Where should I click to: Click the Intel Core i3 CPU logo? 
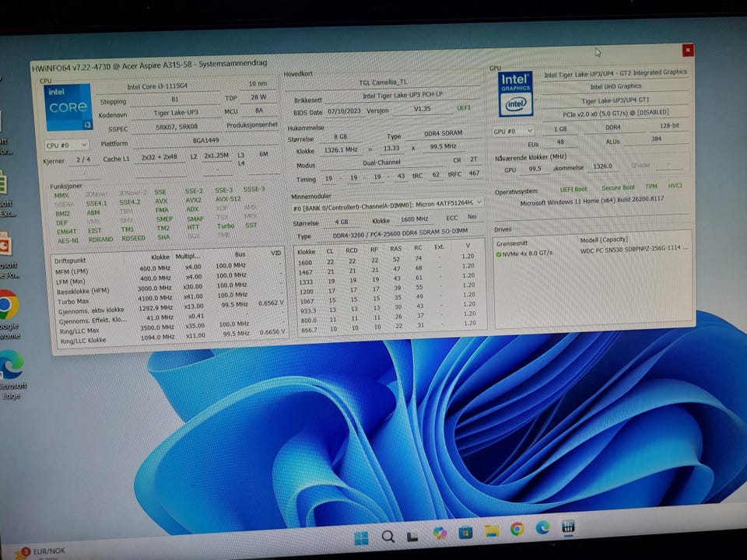[x=68, y=107]
